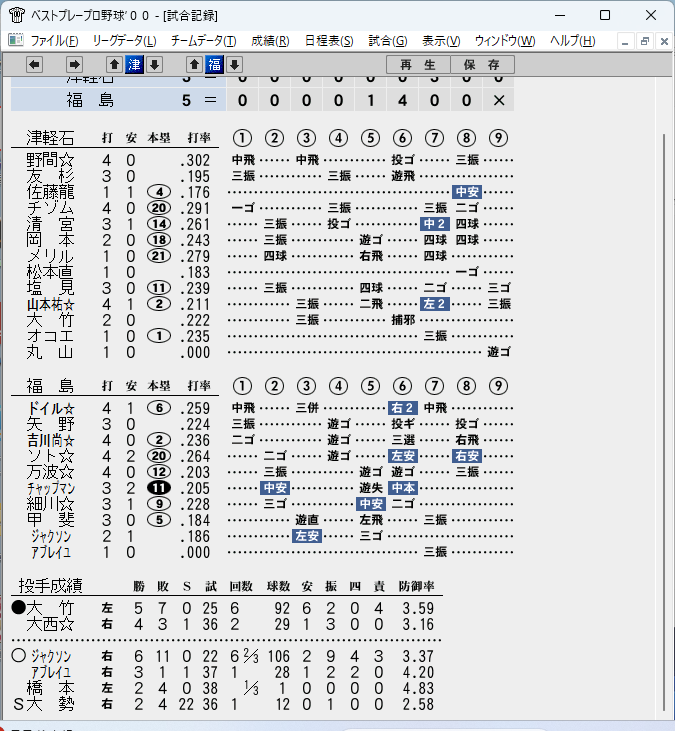
Task: Click ジャクソン's highlighted 左安 batting result
Action: tap(307, 536)
